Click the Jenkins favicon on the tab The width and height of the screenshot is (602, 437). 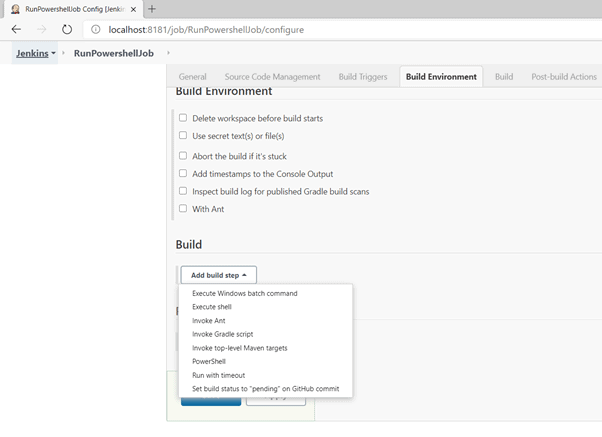tap(15, 9)
